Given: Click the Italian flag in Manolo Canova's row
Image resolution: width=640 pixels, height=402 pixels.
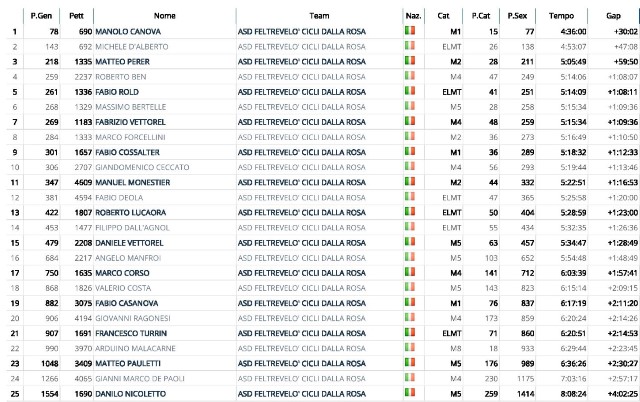Looking at the screenshot, I should click(x=410, y=31).
